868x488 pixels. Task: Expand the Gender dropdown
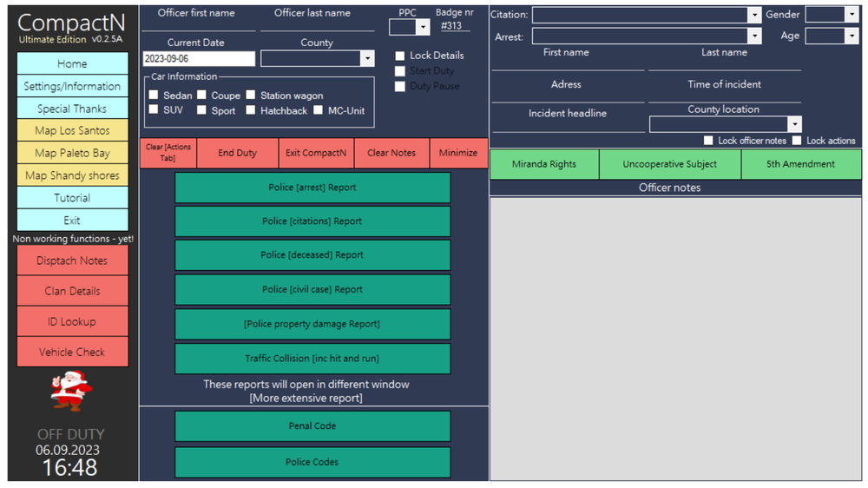coord(852,15)
